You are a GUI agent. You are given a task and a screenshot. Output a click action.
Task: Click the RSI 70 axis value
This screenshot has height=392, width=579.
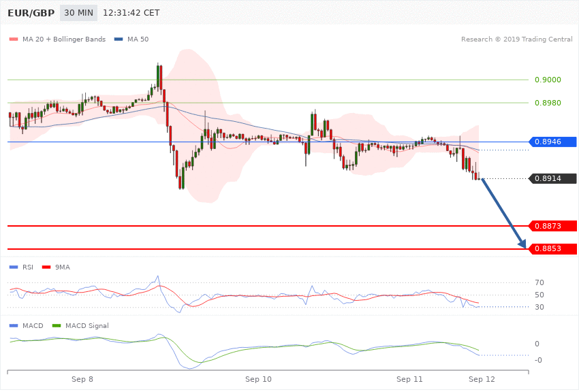tap(539, 282)
